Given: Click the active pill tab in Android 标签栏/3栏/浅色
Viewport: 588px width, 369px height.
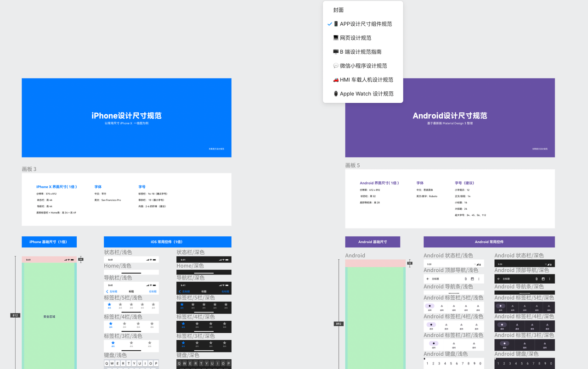Looking at the screenshot, I should pos(434,343).
